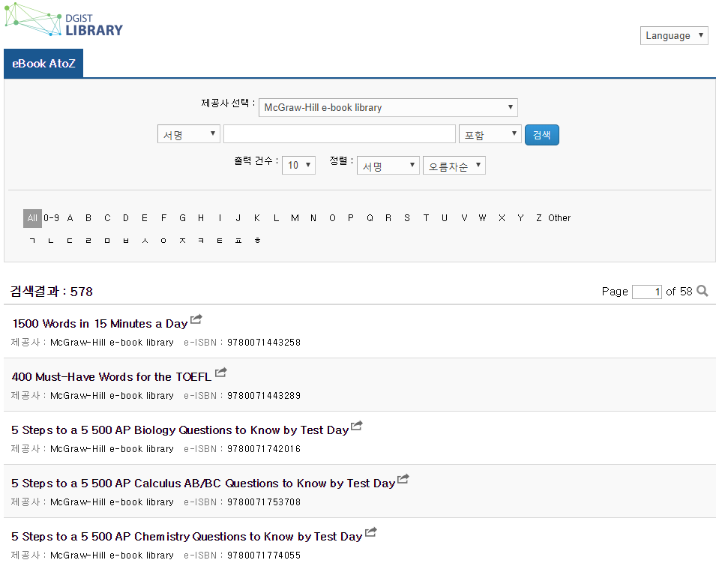Screen dimensions: 728x569
Task: Click external link icon beside AP Biology title
Action: 357,425
